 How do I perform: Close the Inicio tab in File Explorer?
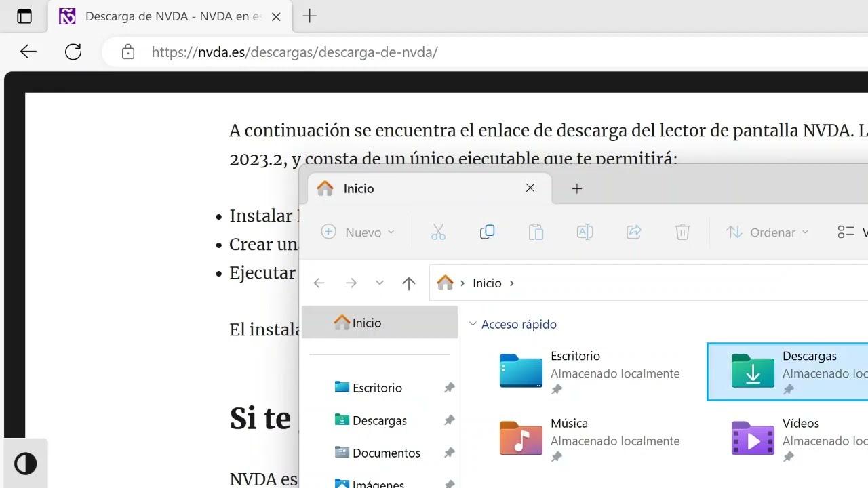530,188
